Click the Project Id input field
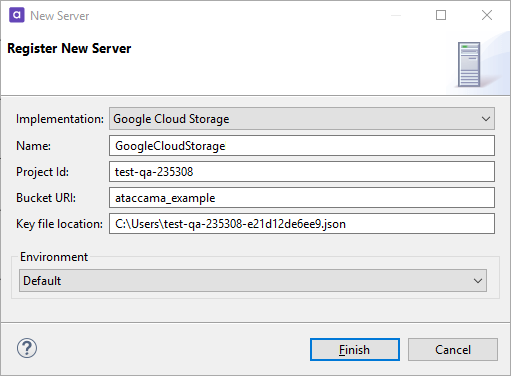 tap(302, 172)
